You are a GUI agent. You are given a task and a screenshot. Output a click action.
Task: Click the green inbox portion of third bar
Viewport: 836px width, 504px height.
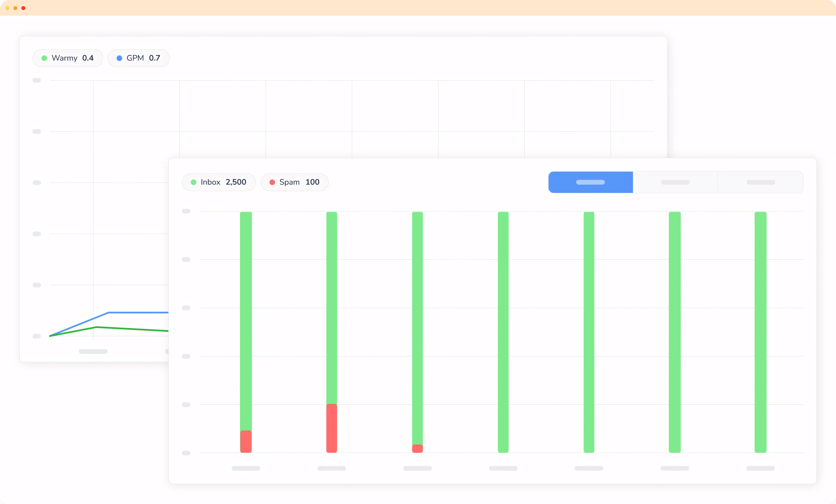point(417,328)
